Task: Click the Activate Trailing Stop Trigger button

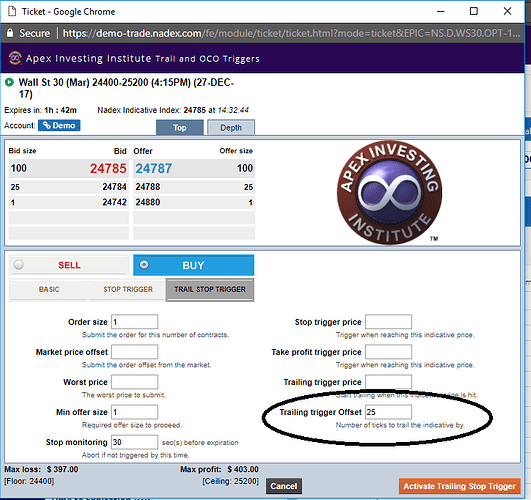Action: (459, 486)
